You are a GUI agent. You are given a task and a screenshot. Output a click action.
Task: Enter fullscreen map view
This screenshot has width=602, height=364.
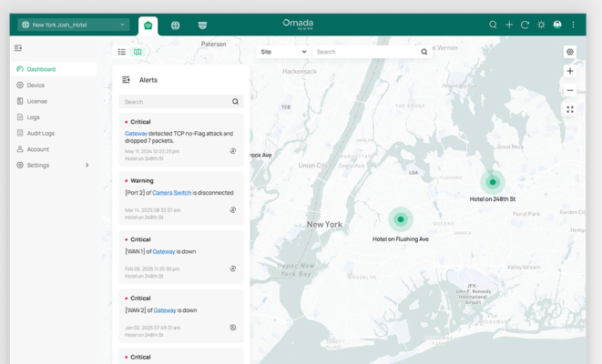(x=570, y=110)
